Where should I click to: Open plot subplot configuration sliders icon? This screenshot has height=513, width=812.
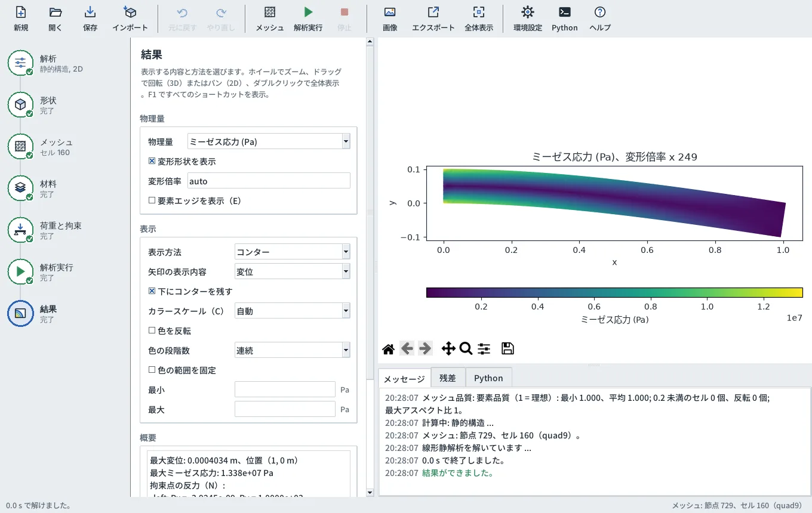point(484,349)
